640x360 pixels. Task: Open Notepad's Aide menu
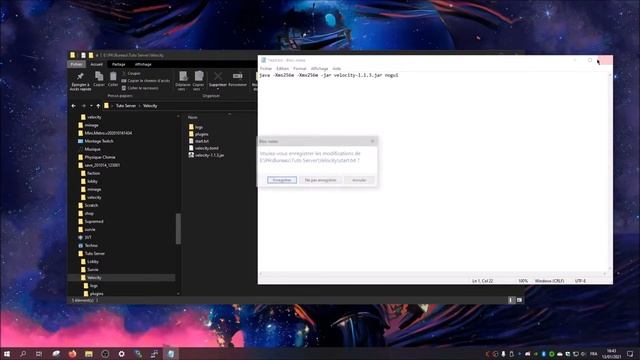(x=336, y=69)
